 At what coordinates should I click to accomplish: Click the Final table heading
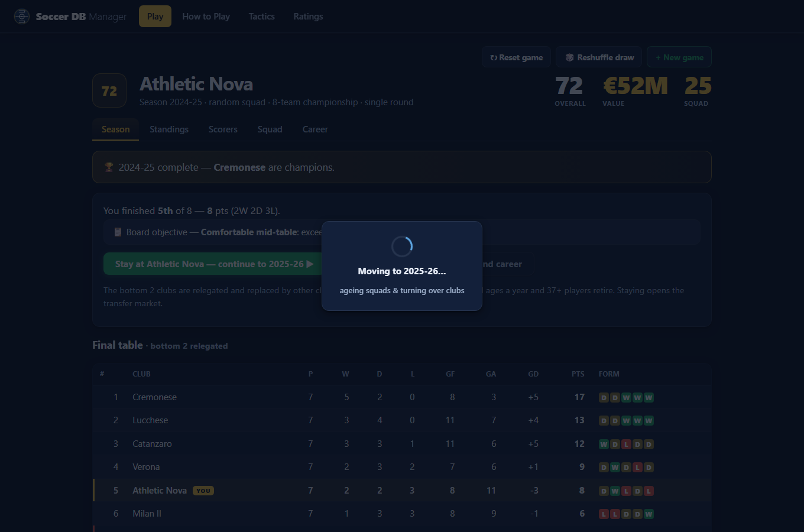pos(118,345)
